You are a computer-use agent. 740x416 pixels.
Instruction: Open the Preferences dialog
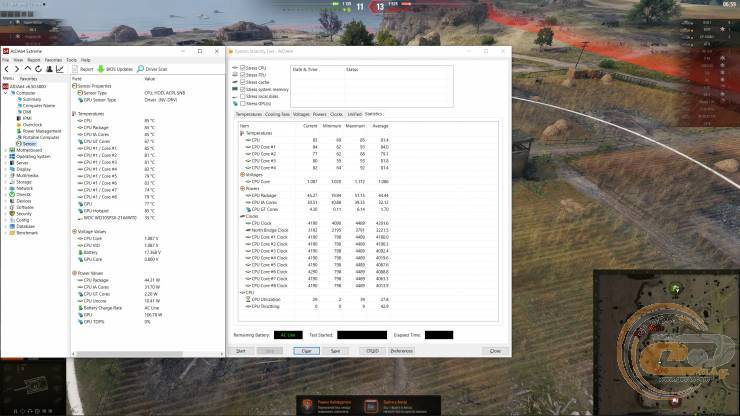[x=402, y=351]
